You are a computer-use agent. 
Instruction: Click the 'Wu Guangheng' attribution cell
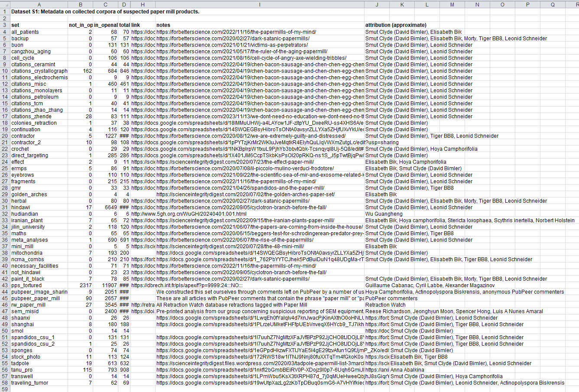384,214
